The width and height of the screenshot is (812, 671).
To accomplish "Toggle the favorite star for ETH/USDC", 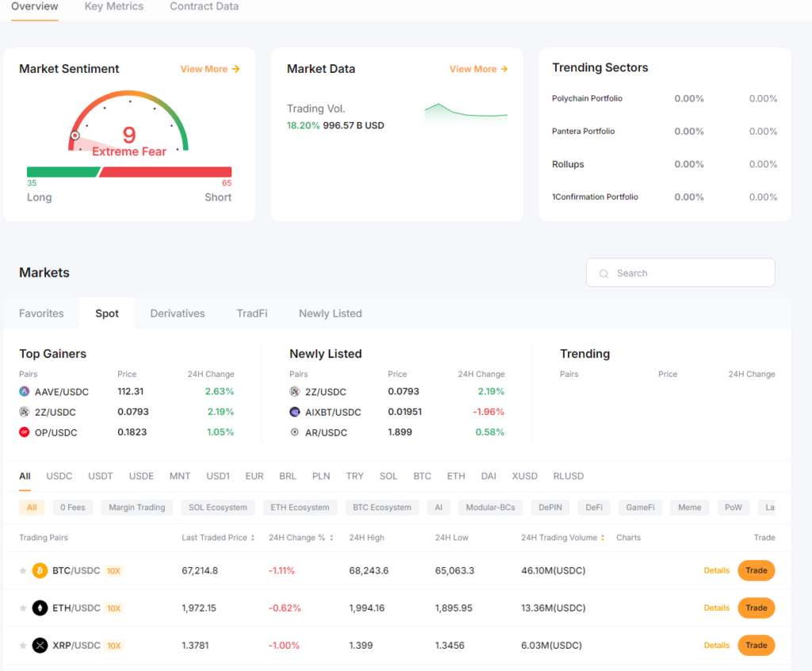I will coord(23,608).
